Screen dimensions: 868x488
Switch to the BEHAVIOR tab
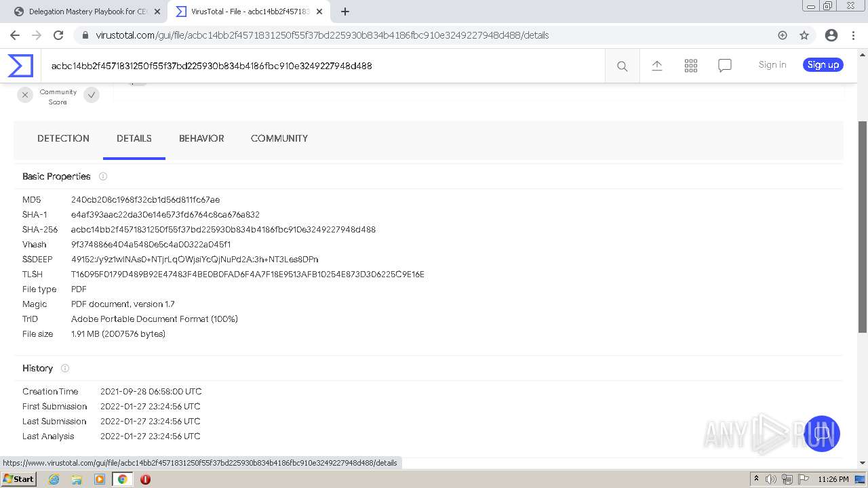[x=201, y=138]
